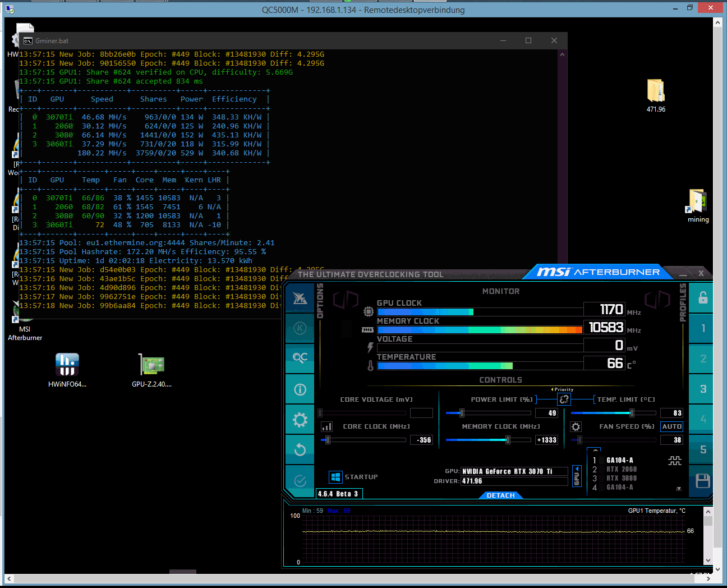Load profile slot 3
The image size is (727, 588).
[702, 389]
